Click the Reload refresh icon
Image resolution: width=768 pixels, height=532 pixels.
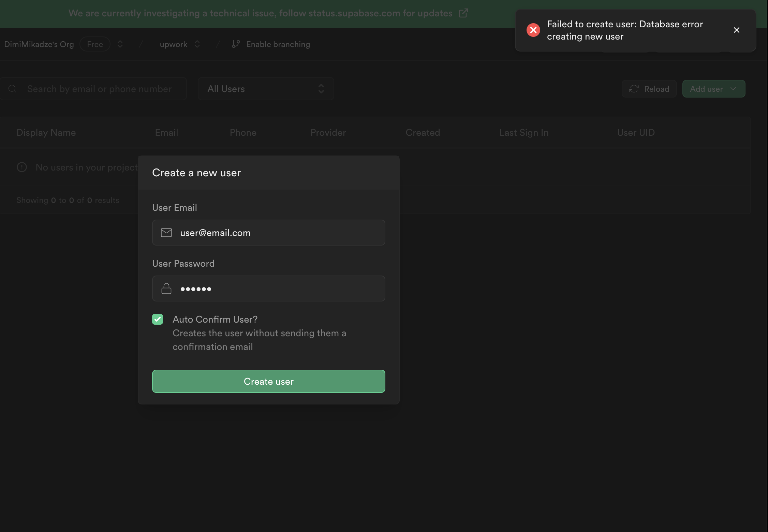634,89
